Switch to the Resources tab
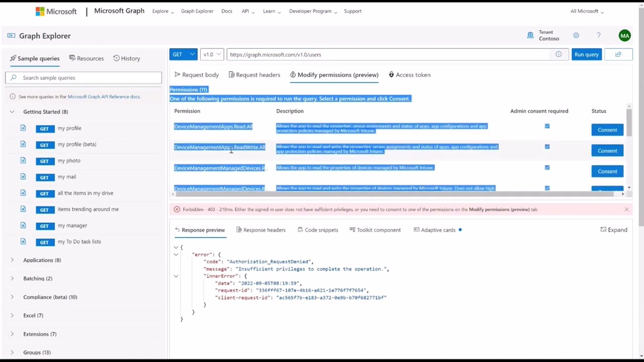 [87, 58]
